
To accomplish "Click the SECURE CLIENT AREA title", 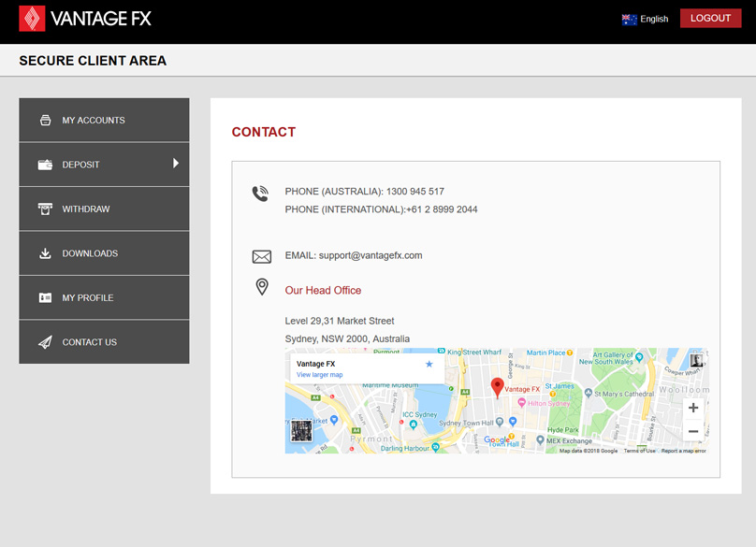I will [x=93, y=61].
